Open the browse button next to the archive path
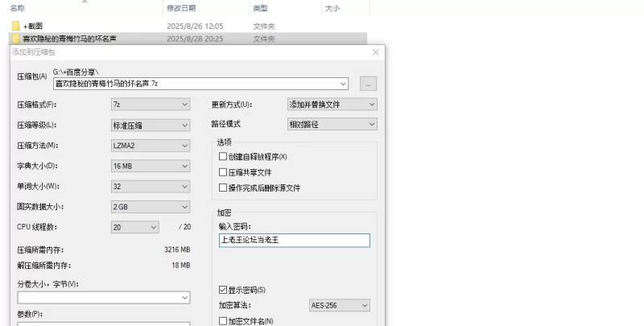 (368, 84)
